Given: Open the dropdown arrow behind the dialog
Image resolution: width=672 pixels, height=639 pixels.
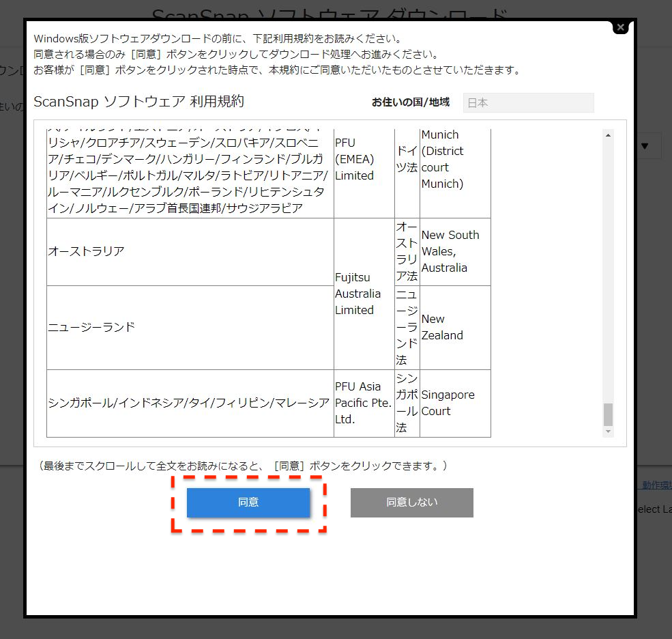Looking at the screenshot, I should (645, 146).
